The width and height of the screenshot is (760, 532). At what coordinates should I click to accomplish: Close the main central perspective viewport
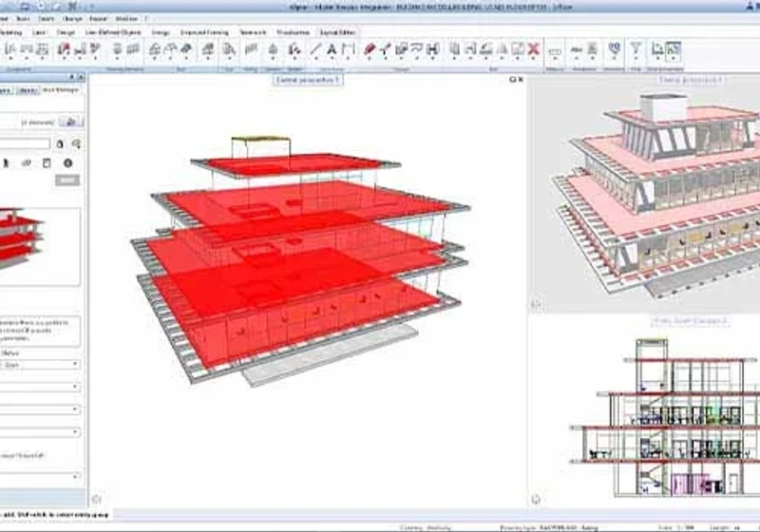[x=521, y=80]
